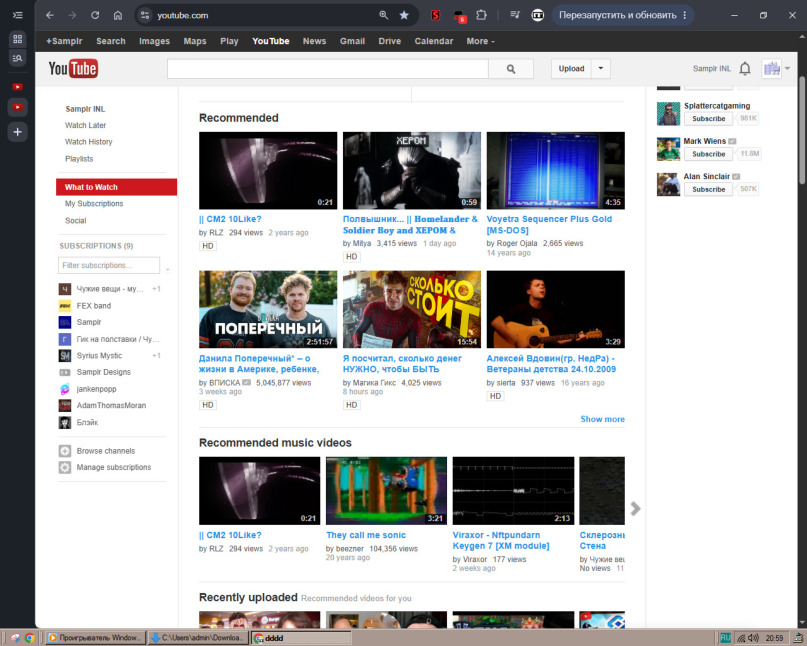Go back with browser back arrow
Image resolution: width=807 pixels, height=646 pixels.
click(50, 15)
